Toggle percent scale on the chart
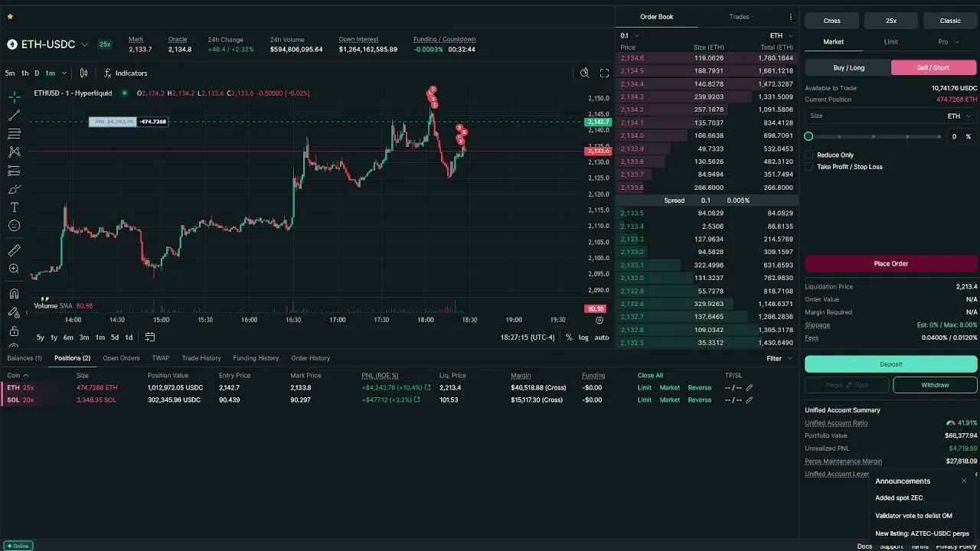The height and width of the screenshot is (551, 980). click(569, 337)
